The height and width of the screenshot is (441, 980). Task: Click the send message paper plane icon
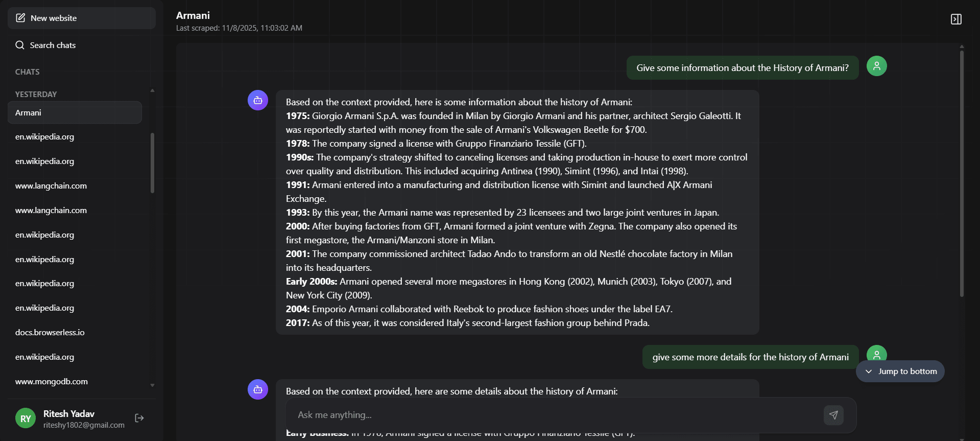click(x=833, y=415)
